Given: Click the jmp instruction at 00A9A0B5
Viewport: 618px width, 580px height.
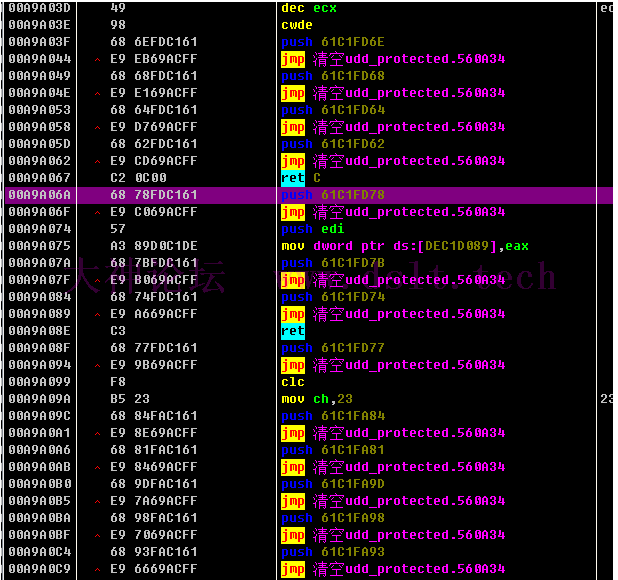Looking at the screenshot, I should click(393, 501).
